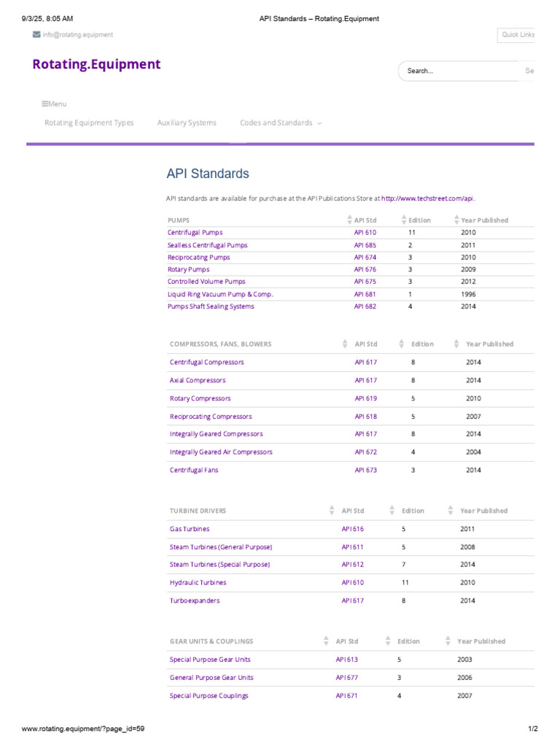Open Auxiliary Systems menu item
The width and height of the screenshot is (560, 747).
pyautogui.click(x=187, y=123)
